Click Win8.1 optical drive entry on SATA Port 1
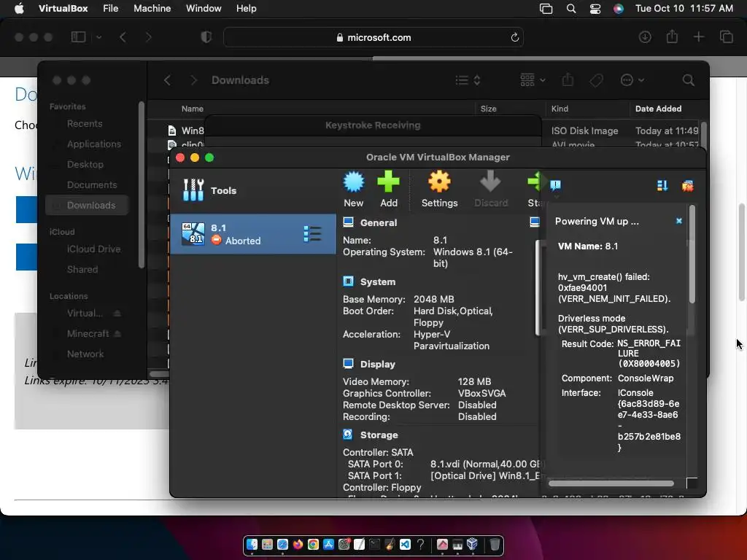Image resolution: width=747 pixels, height=560 pixels. (485, 475)
